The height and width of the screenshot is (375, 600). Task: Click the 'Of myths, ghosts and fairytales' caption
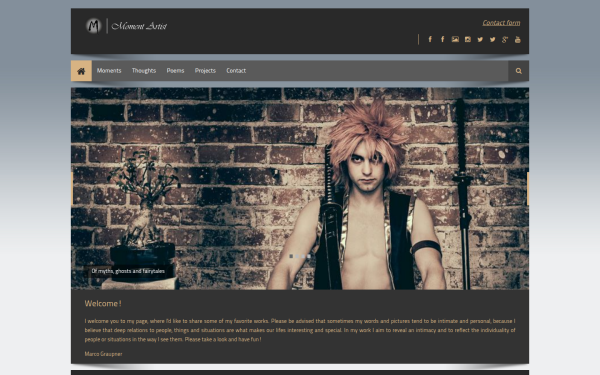pos(128,271)
